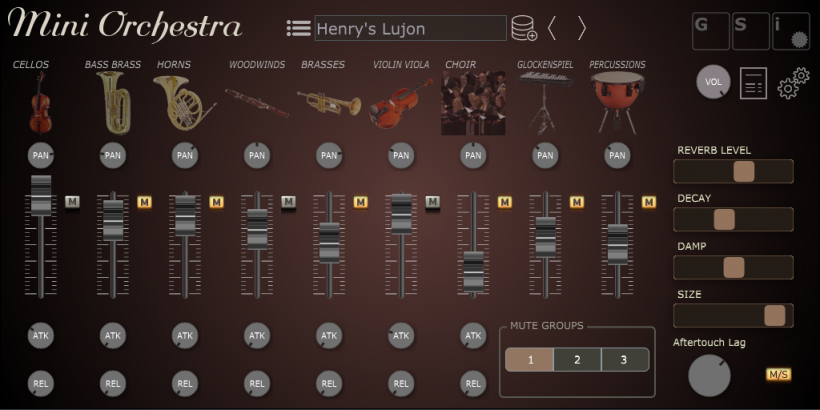The height and width of the screenshot is (410, 820).
Task: Click the save preset database icon
Action: [523, 29]
